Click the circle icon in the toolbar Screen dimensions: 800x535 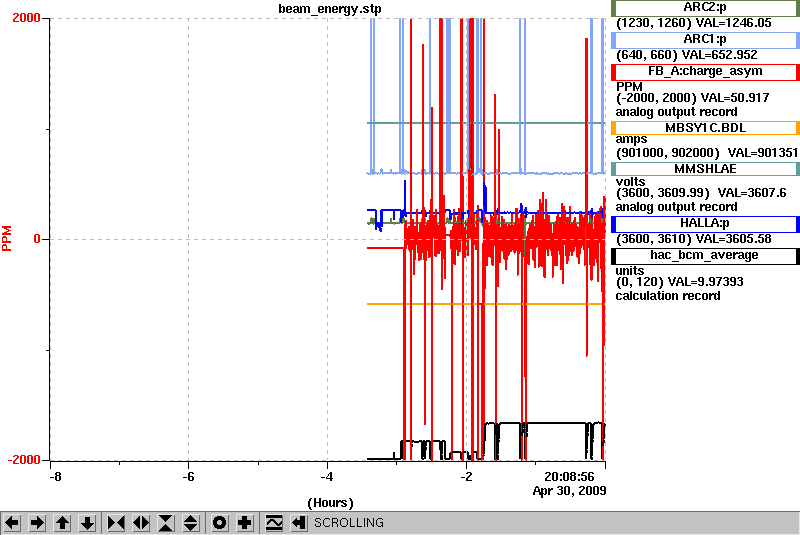point(219,523)
